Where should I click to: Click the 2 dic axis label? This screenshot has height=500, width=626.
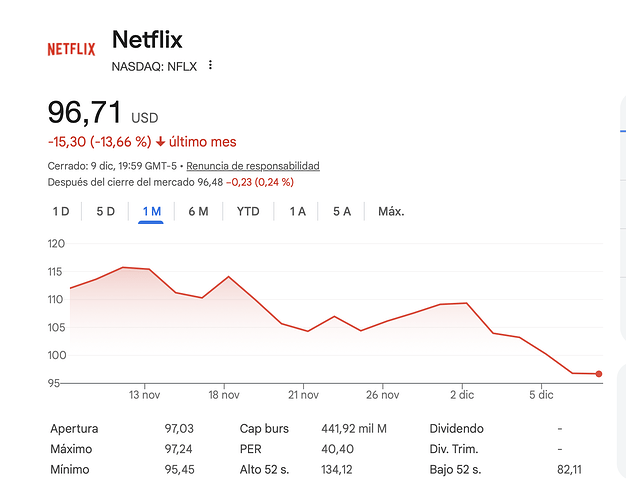click(462, 395)
